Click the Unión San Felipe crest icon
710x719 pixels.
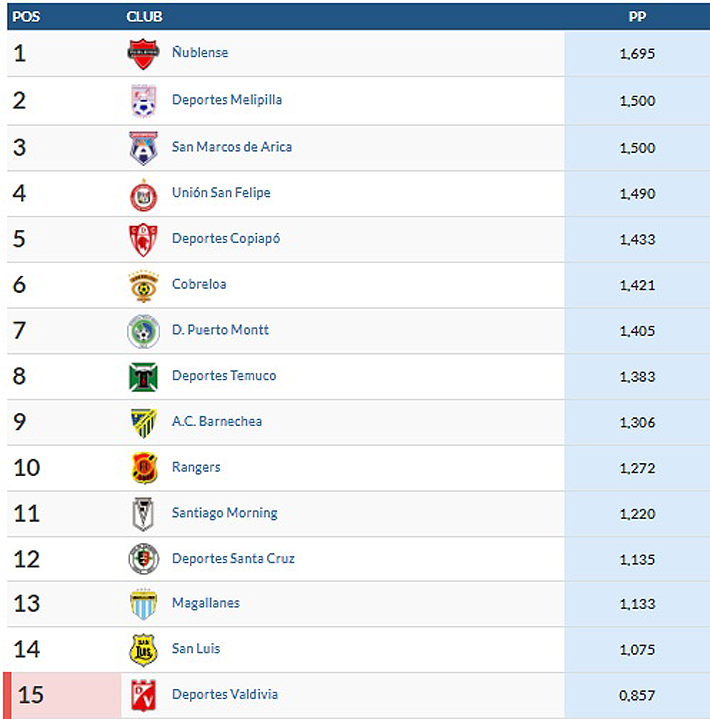point(143,194)
